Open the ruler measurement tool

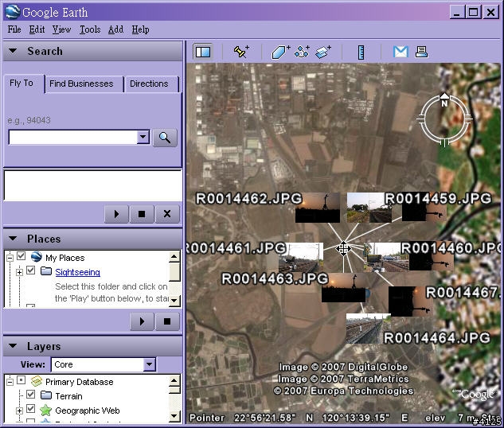[361, 52]
